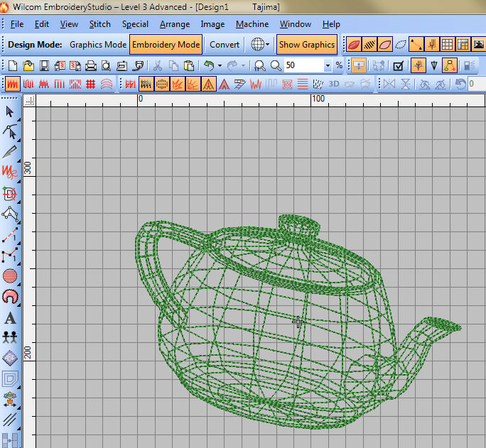Click the Cut scissors icon
This screenshot has width=486, height=448.
tap(158, 65)
